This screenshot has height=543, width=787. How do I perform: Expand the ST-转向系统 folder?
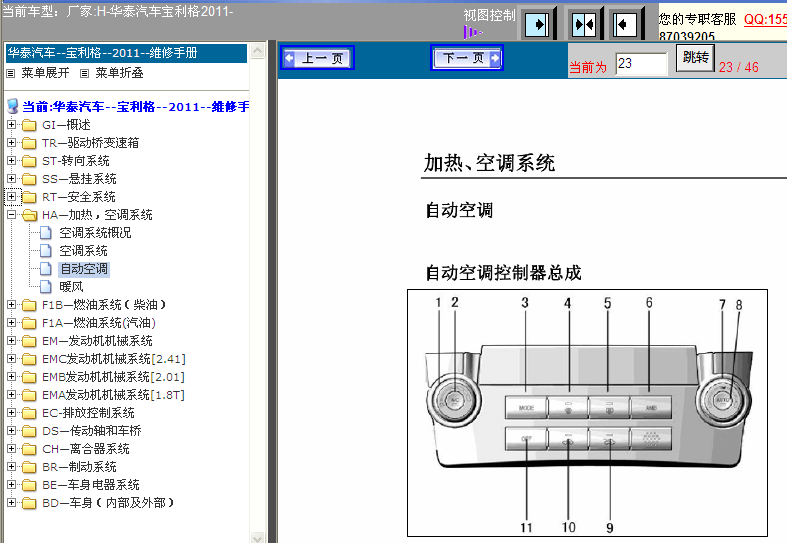pyautogui.click(x=11, y=161)
